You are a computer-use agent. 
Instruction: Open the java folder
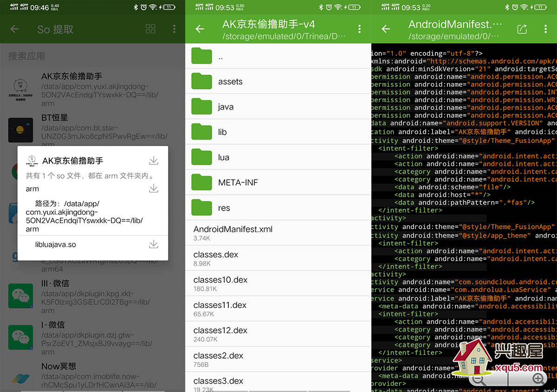point(278,107)
